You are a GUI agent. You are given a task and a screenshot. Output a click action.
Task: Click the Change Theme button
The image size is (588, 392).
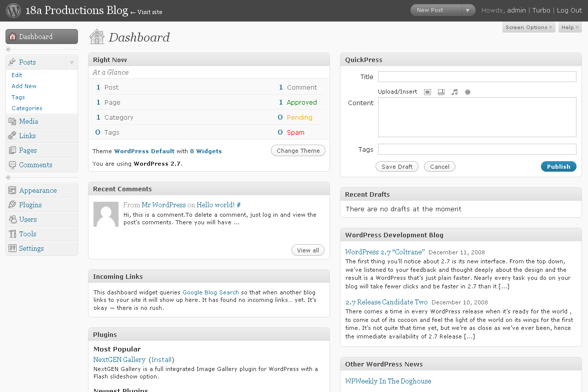pos(298,151)
